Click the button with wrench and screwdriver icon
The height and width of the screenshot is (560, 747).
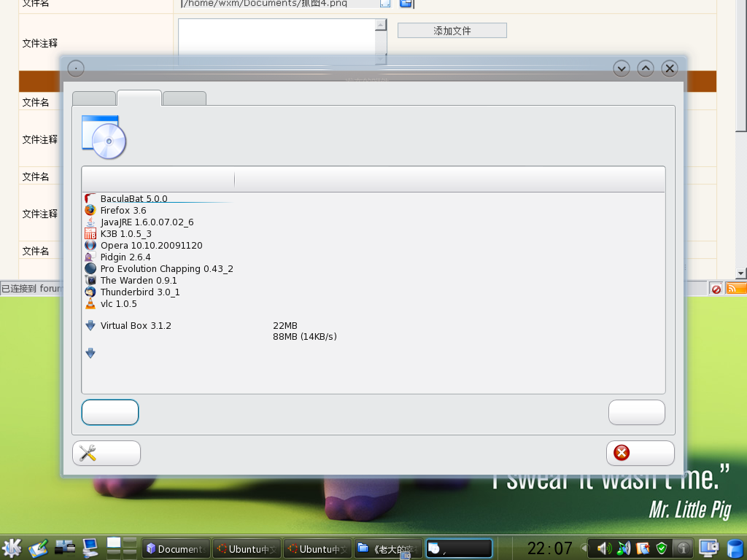point(107,453)
